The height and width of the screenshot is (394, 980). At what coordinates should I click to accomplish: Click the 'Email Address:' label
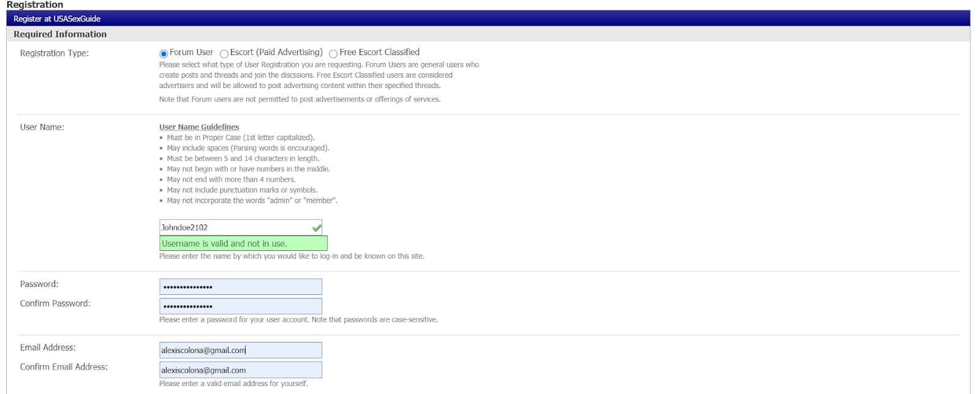48,348
